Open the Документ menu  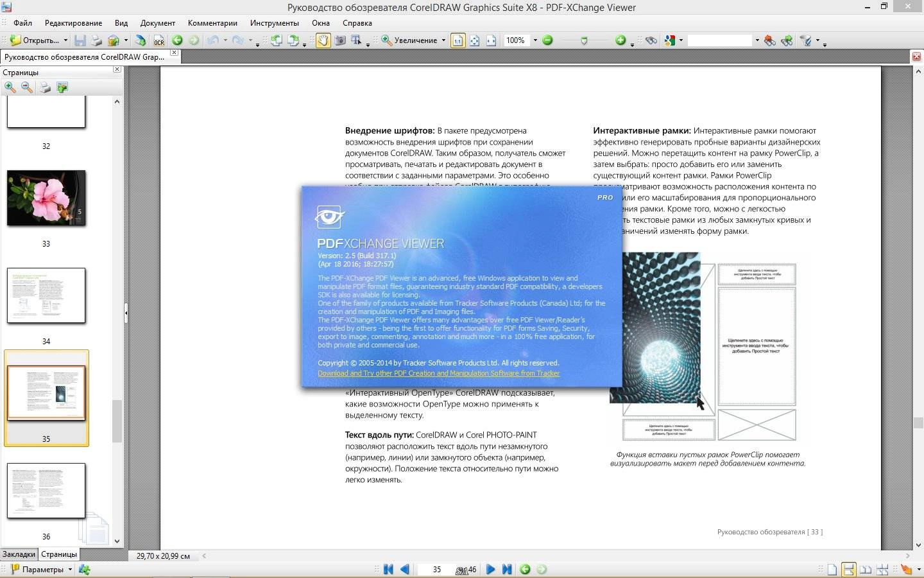point(158,22)
